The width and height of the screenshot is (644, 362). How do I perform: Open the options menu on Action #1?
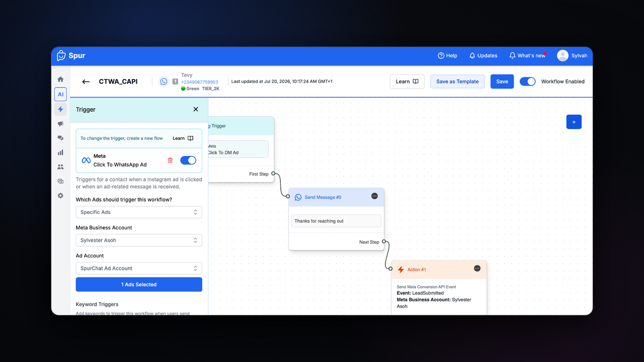477,268
